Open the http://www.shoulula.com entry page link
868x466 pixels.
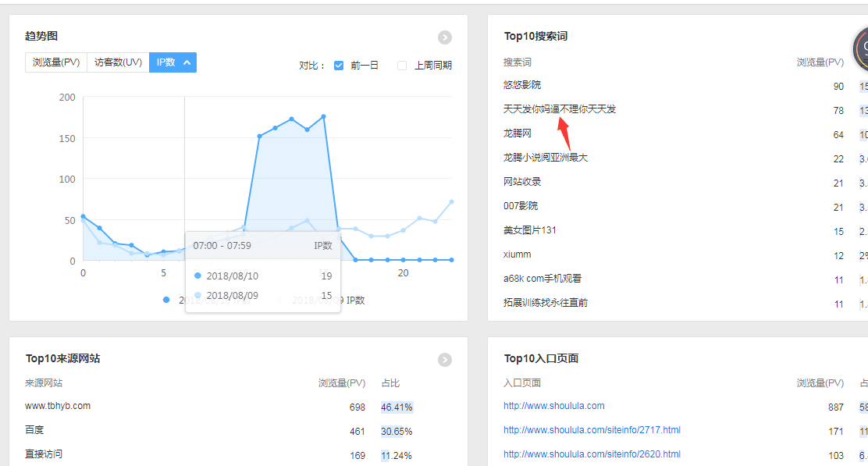(554, 406)
